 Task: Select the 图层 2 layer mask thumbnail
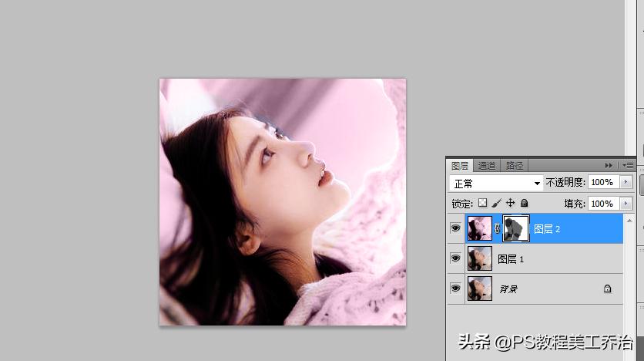(x=516, y=228)
